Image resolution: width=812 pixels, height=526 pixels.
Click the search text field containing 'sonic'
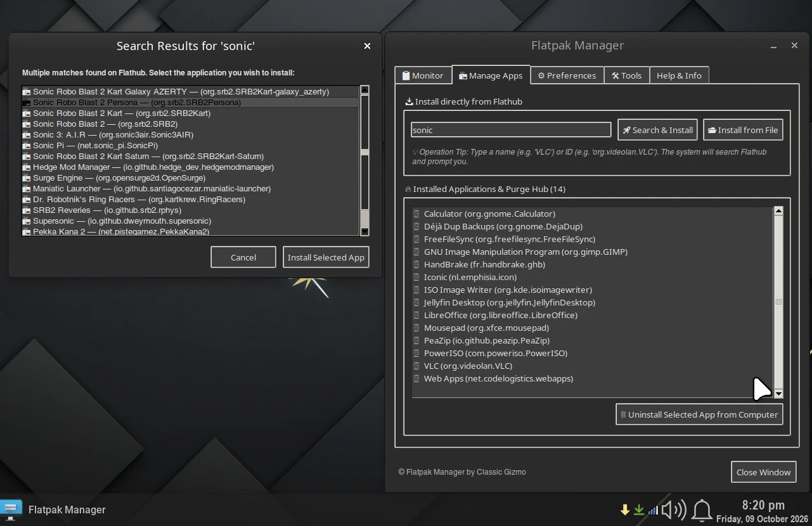pyautogui.click(x=511, y=130)
